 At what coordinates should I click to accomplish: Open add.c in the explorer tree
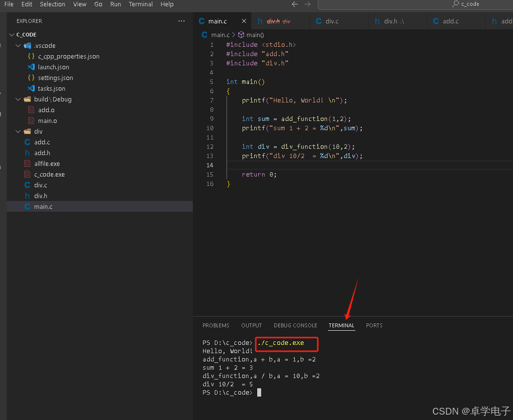[42, 142]
